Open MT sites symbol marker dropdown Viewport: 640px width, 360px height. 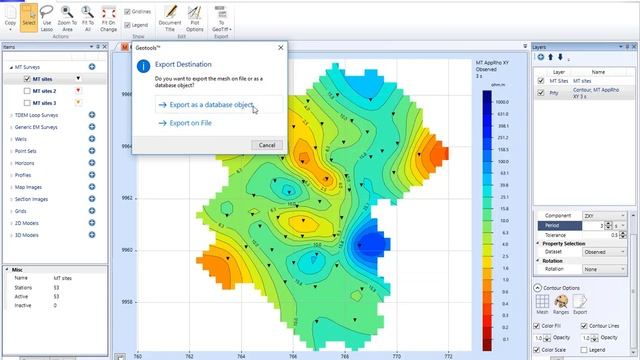78,78
